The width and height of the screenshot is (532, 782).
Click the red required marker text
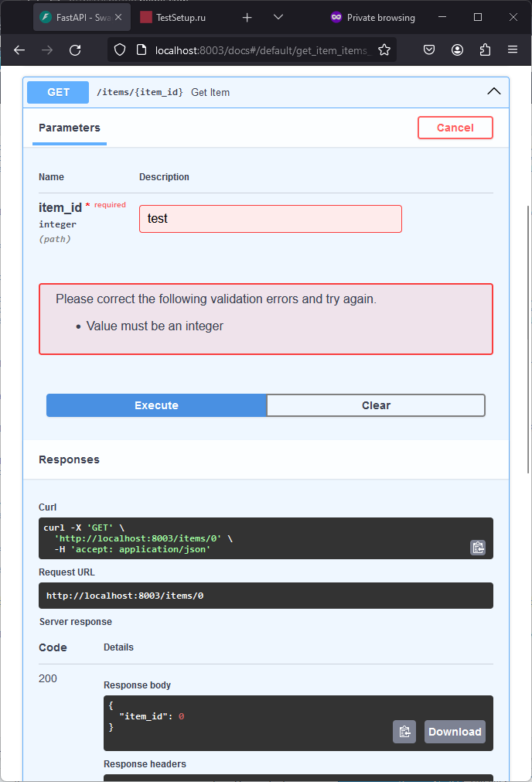[111, 205]
